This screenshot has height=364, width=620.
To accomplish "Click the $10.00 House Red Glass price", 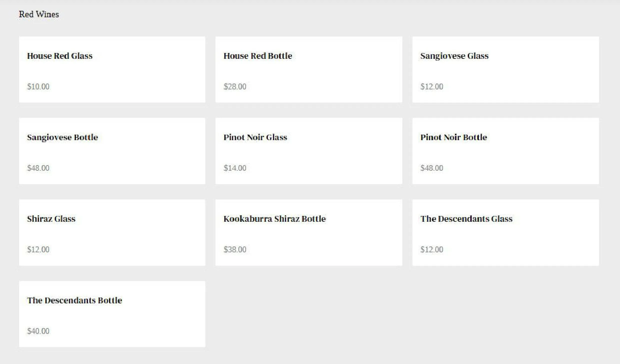I will tap(38, 86).
